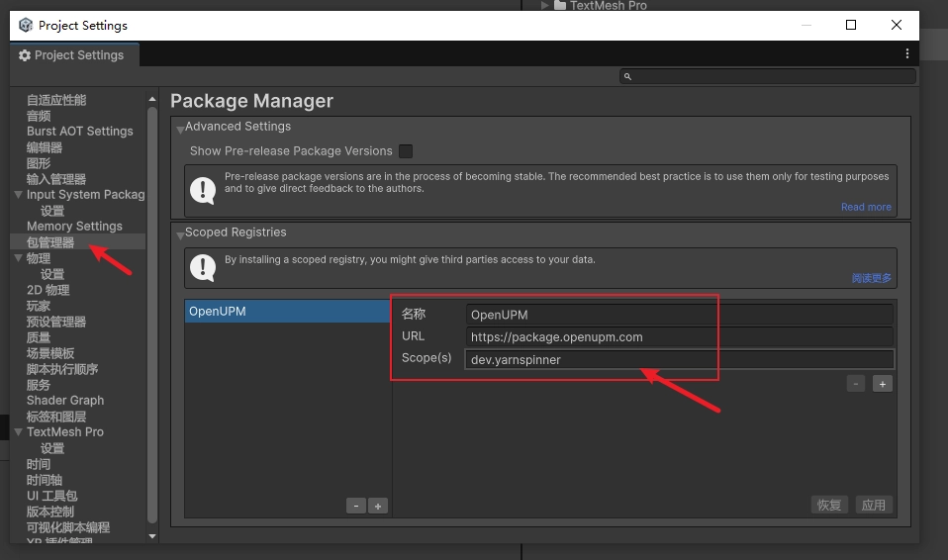
Task: Click the sidebar vertical scrollbar thumb
Action: click(152, 315)
